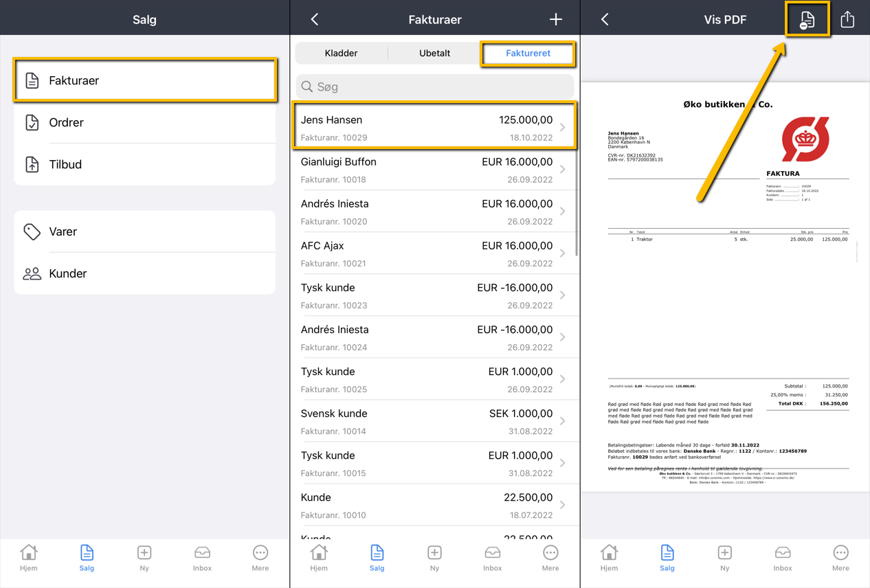Tap the share icon in Vis PDF header

click(x=847, y=20)
